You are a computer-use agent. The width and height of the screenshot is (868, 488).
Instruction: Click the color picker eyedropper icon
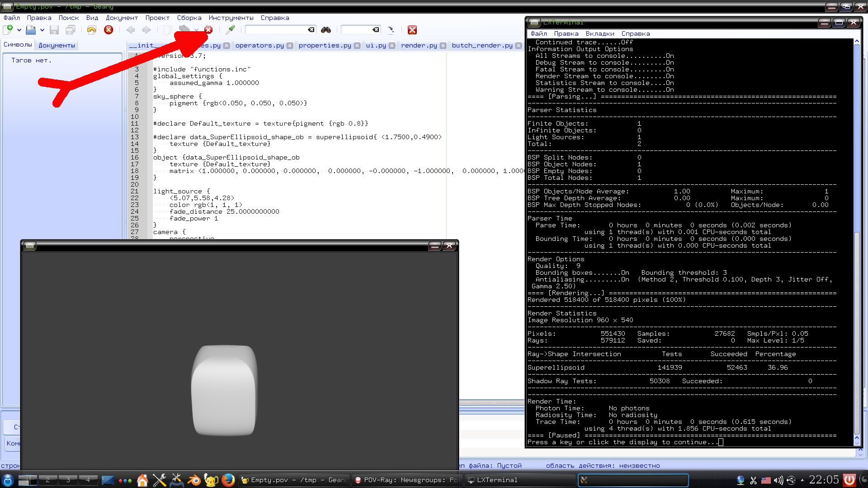tap(231, 30)
